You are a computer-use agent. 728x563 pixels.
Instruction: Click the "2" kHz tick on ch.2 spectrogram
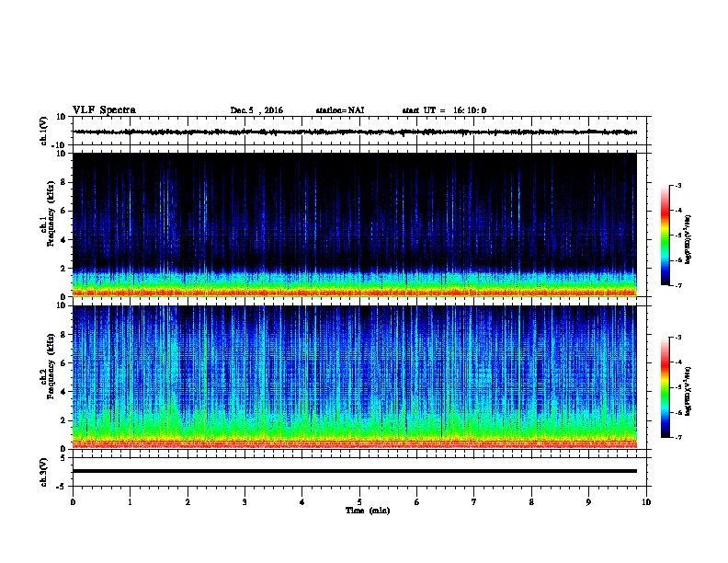tap(63, 420)
